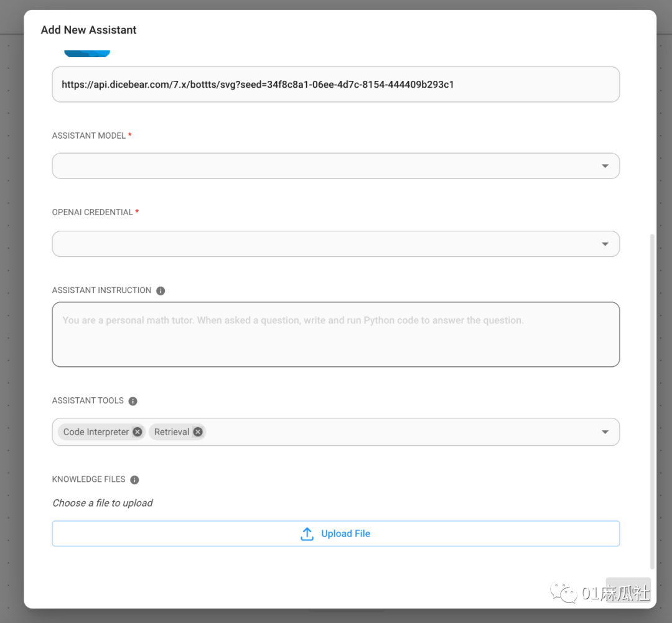Expand the Assistant Tools dropdown arrow
The image size is (672, 623).
point(605,432)
